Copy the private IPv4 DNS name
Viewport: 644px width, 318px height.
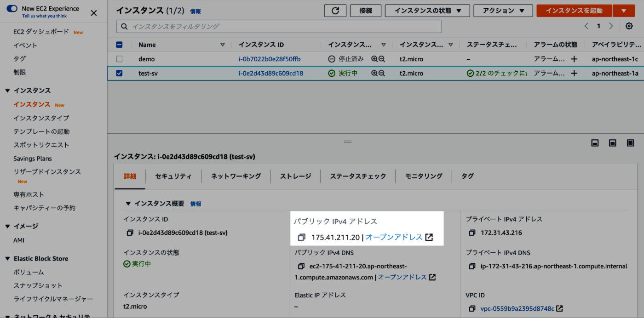(x=472, y=266)
